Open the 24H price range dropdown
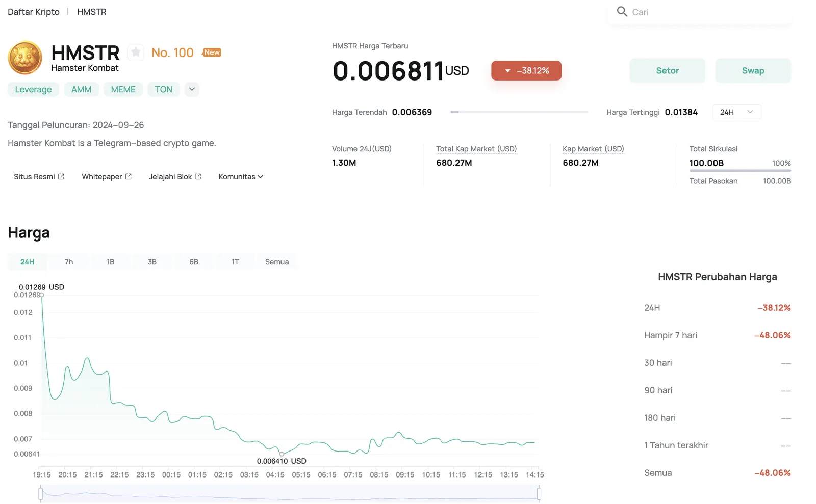The image size is (816, 504). (x=736, y=112)
